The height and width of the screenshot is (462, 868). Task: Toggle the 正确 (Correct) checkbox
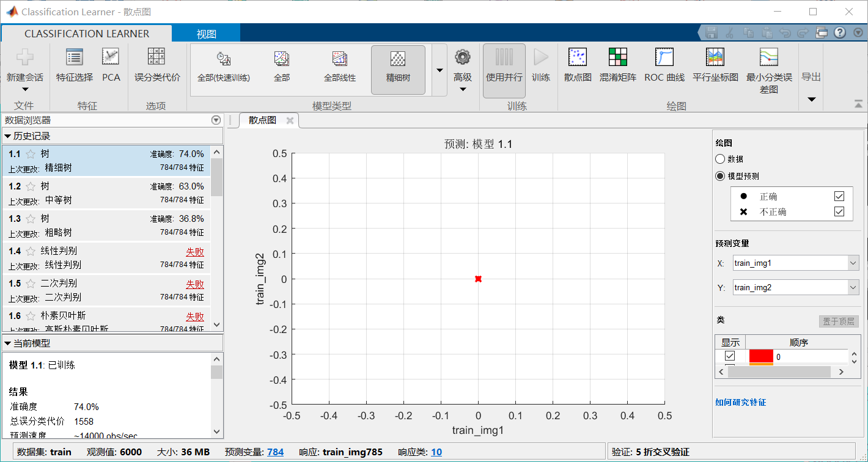[x=839, y=196]
